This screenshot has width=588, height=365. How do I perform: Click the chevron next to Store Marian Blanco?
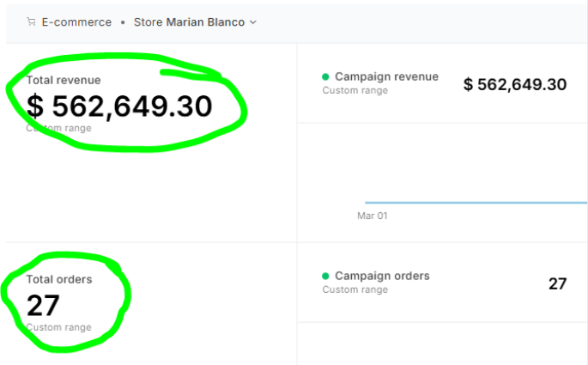click(253, 22)
